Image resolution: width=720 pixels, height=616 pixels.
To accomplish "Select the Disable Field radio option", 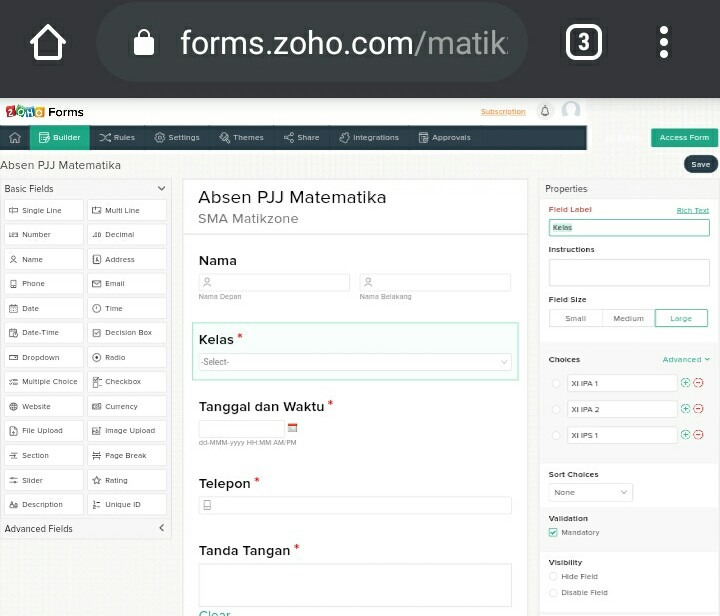I will pos(554,592).
